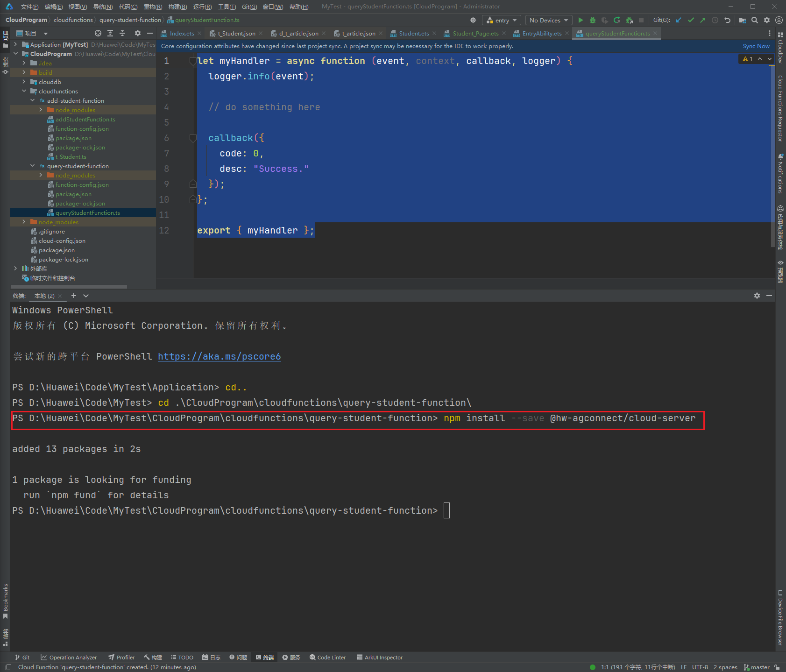Open Operation Analyzer tool window
Screen dimensions: 786x672
[69, 657]
